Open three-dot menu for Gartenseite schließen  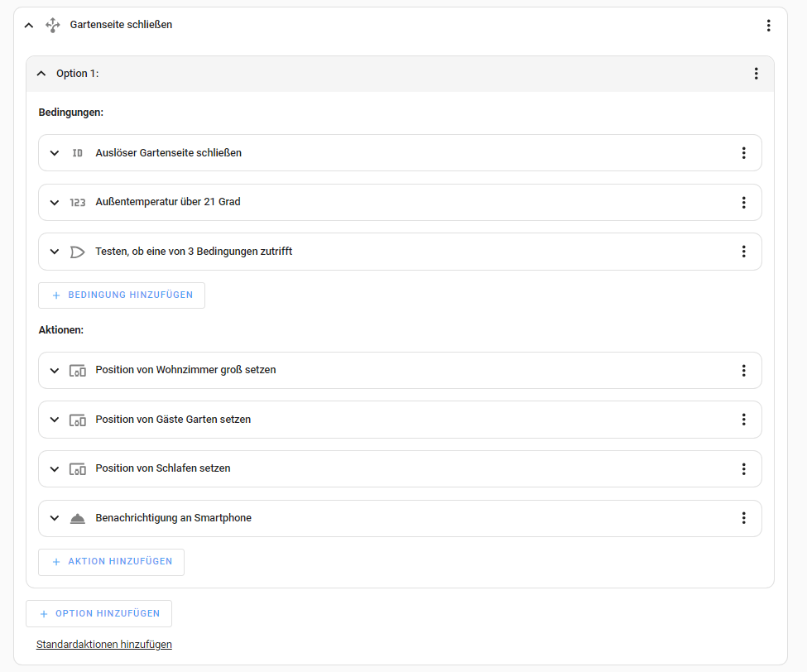coord(768,26)
